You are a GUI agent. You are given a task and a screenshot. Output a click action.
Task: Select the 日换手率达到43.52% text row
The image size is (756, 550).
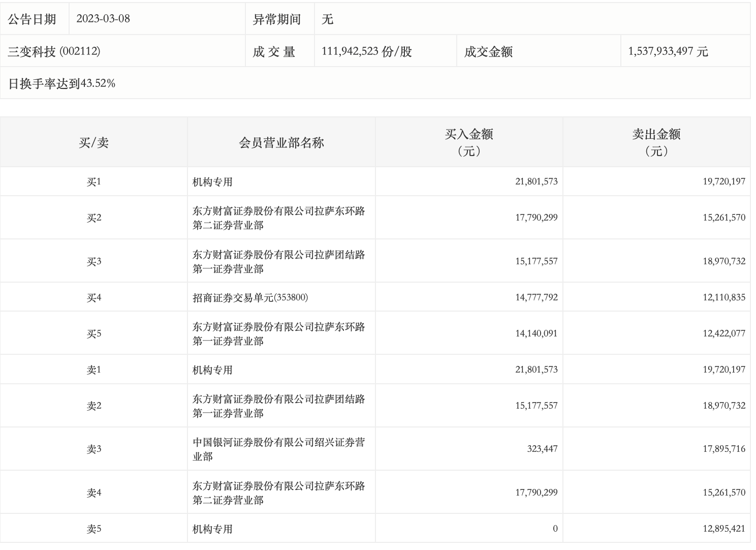click(x=62, y=83)
